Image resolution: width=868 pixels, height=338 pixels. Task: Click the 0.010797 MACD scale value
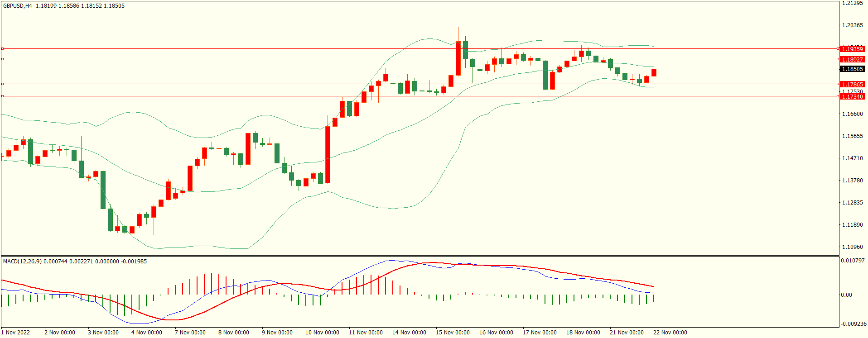[x=853, y=261]
